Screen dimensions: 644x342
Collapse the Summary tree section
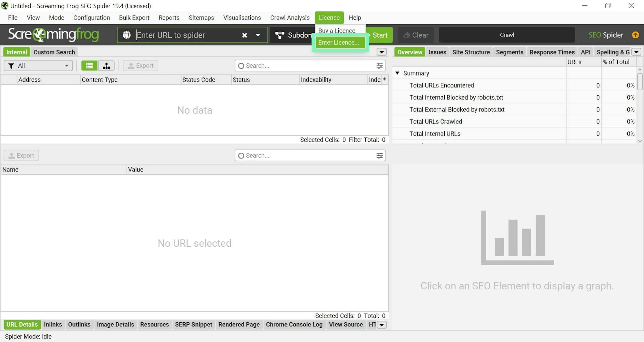coord(397,73)
